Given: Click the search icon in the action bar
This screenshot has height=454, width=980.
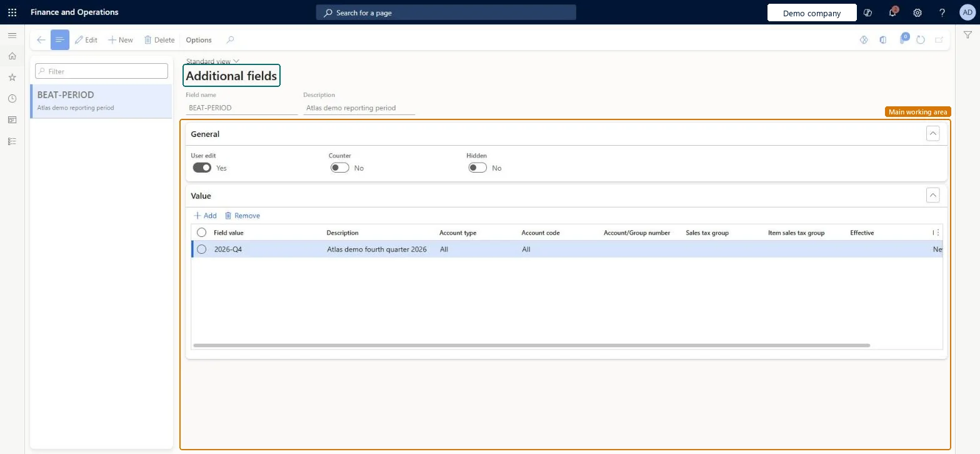Looking at the screenshot, I should pyautogui.click(x=230, y=40).
